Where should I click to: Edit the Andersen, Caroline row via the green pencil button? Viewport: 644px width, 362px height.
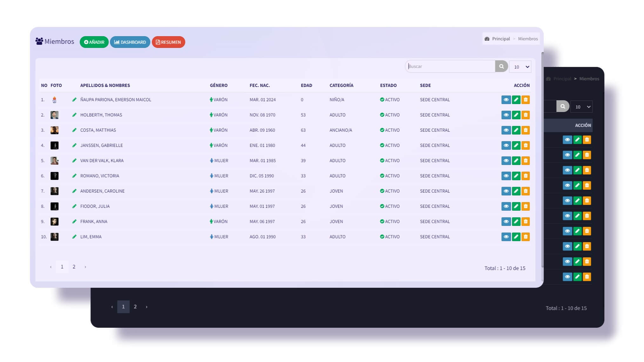tap(516, 191)
